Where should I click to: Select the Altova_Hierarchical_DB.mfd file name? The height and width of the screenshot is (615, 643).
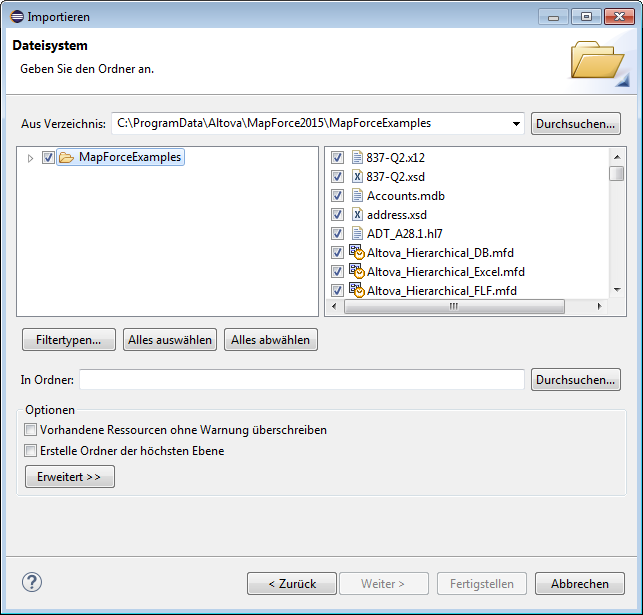click(440, 253)
